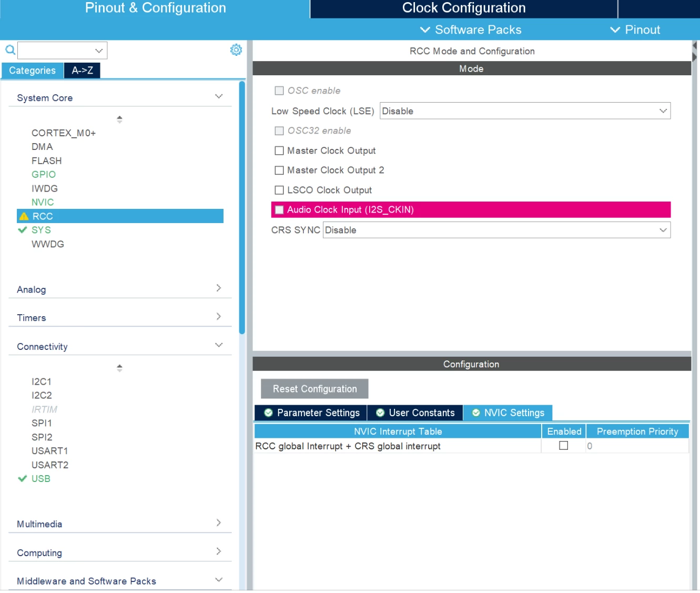The height and width of the screenshot is (593, 700).
Task: Select DMA peripheral
Action: pyautogui.click(x=42, y=147)
